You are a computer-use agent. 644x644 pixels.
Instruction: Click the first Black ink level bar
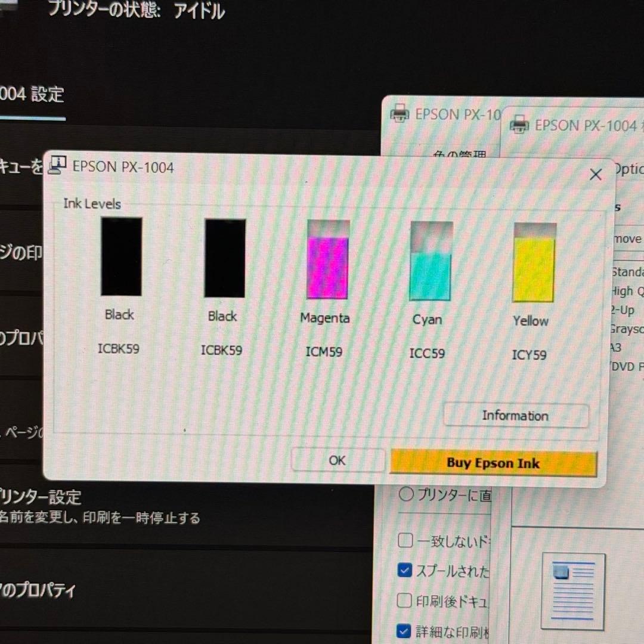tap(122, 256)
